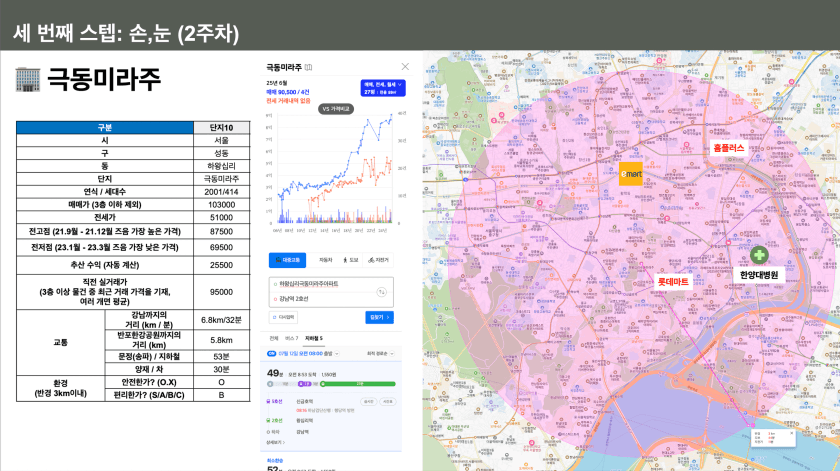Click the 5.8km 반포한강공원 distance cell
Viewport: 840px width, 471px height.
(x=221, y=340)
